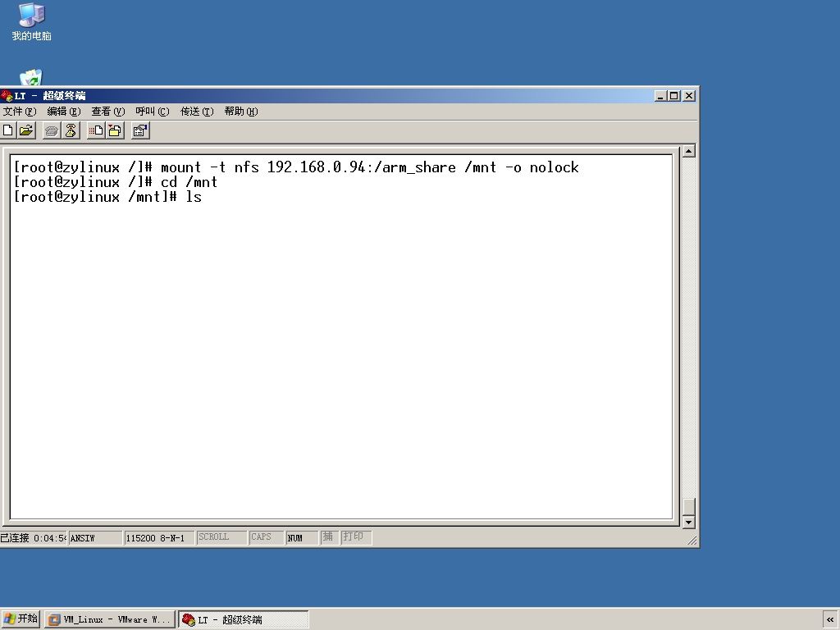This screenshot has width=840, height=630.
Task: Open the Properties toolbar icon
Action: coord(140,130)
